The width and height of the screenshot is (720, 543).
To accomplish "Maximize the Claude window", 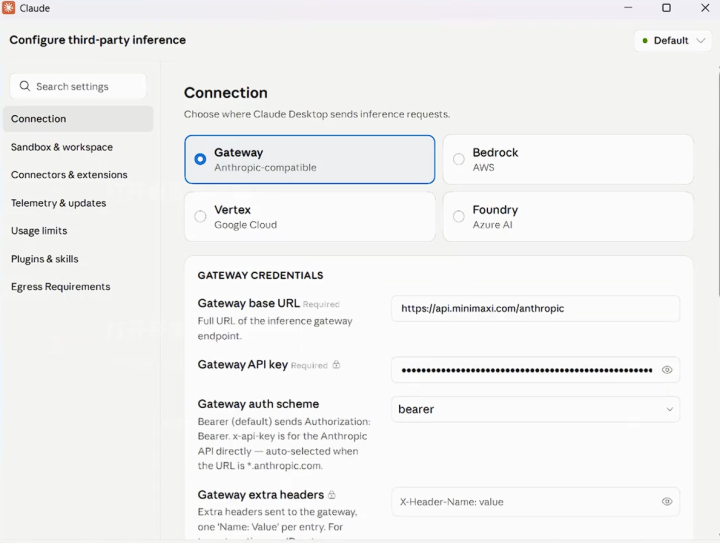I will point(666,8).
